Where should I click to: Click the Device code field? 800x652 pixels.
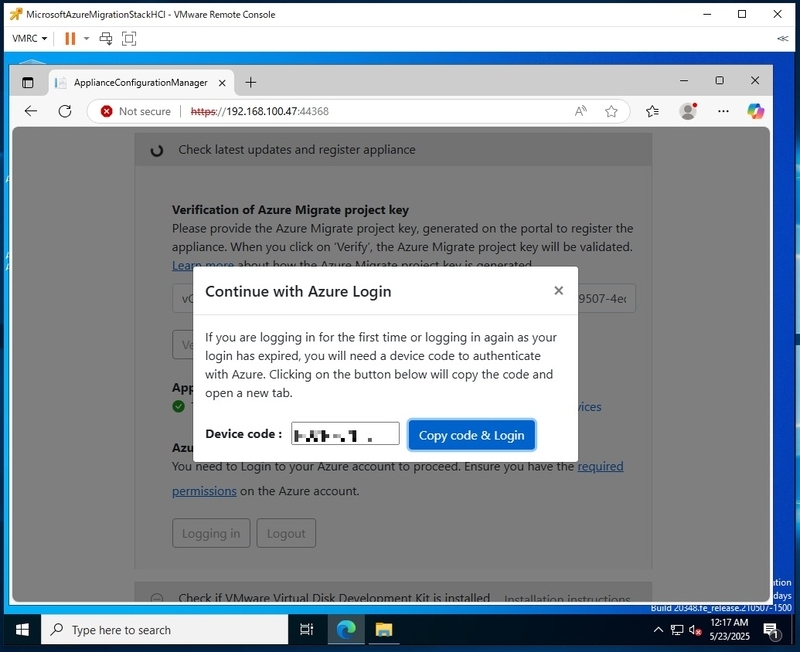coord(345,434)
